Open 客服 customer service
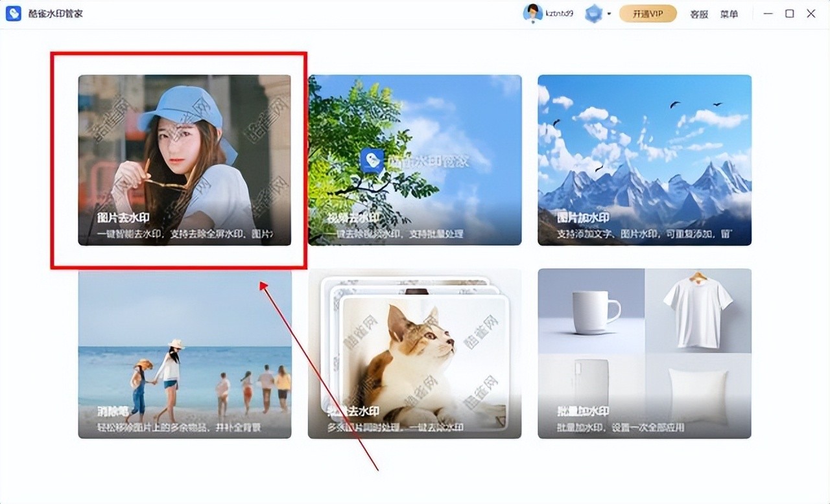 pos(699,14)
